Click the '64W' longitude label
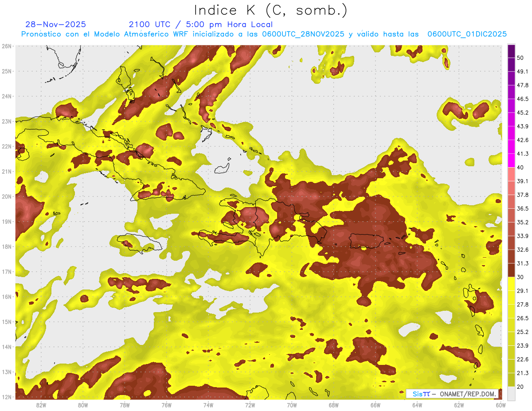This screenshot has width=532, height=411. [417, 405]
